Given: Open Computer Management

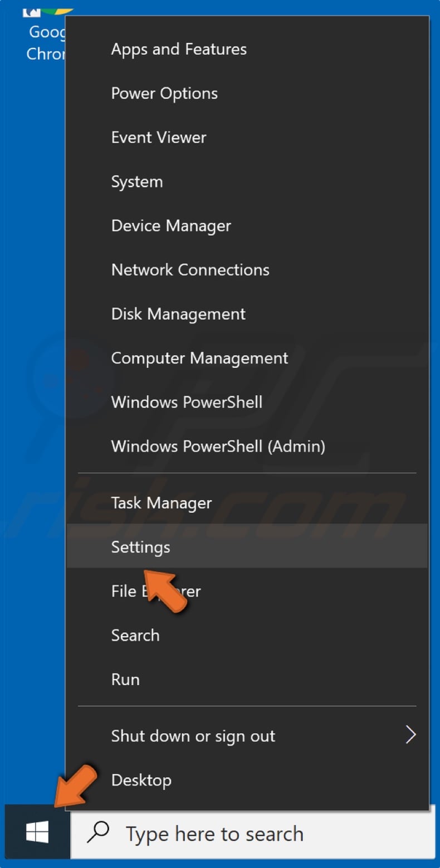Looking at the screenshot, I should tap(199, 357).
